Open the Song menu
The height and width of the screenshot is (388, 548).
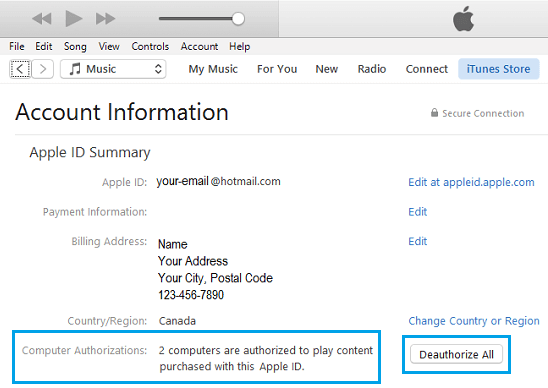[75, 46]
